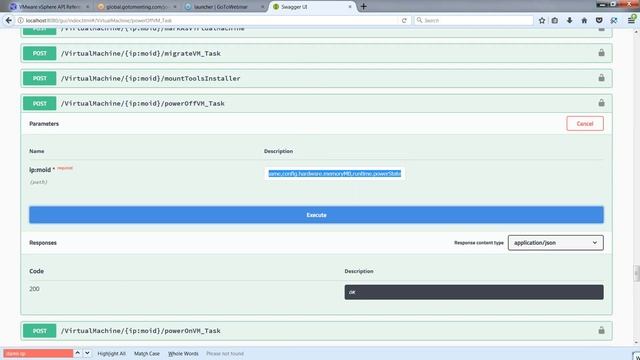Click the ip:moid parameter input field
The width and height of the screenshot is (640, 360).
click(x=335, y=173)
